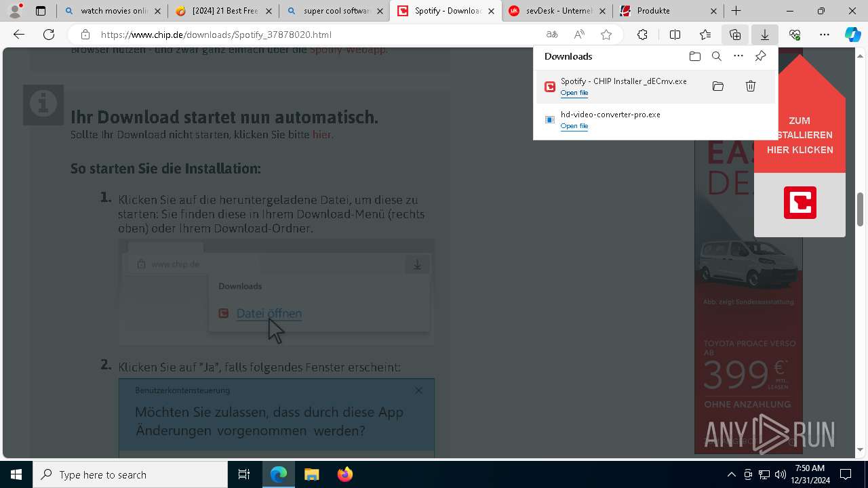Open File Explorer from taskbar
This screenshot has width=868, height=488.
(x=311, y=474)
